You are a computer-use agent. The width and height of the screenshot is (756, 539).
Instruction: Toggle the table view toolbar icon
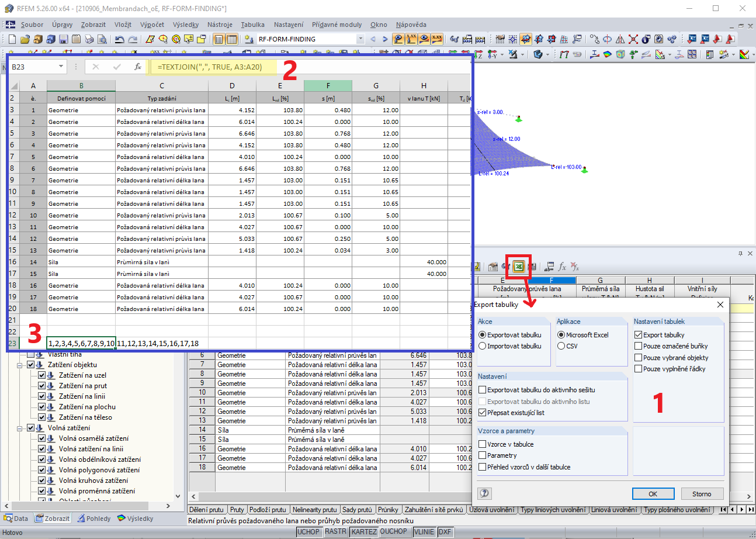tap(232, 39)
